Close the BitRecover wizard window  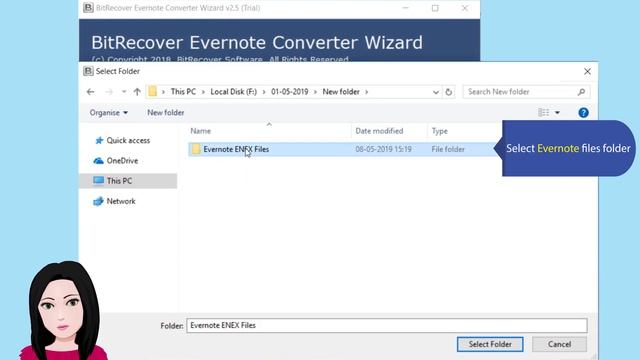coord(464,8)
